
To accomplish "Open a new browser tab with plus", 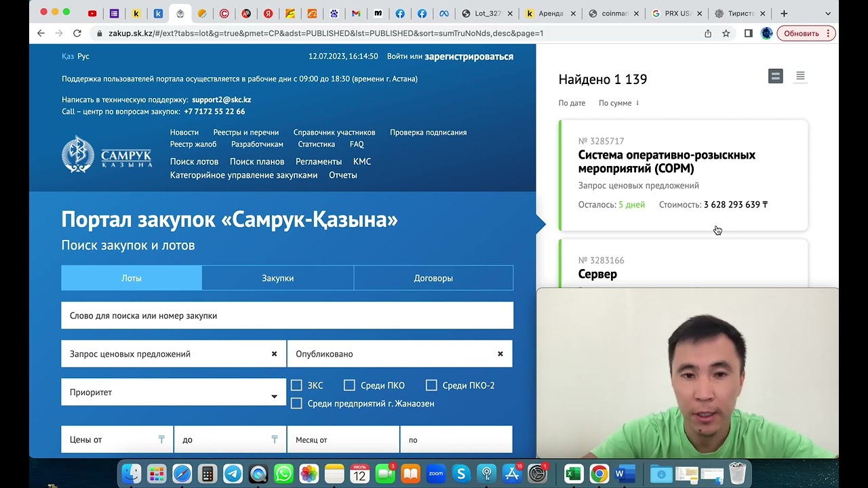I will click(784, 13).
